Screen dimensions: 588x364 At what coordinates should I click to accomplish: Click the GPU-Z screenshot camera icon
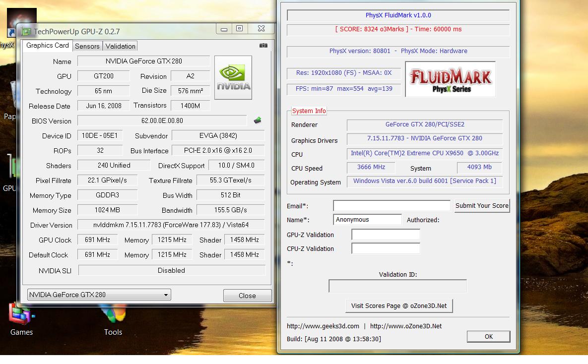[x=263, y=45]
